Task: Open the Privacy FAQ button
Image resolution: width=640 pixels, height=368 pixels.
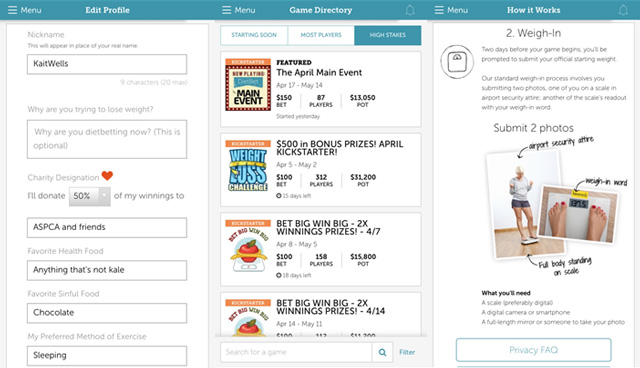Action: point(533,350)
